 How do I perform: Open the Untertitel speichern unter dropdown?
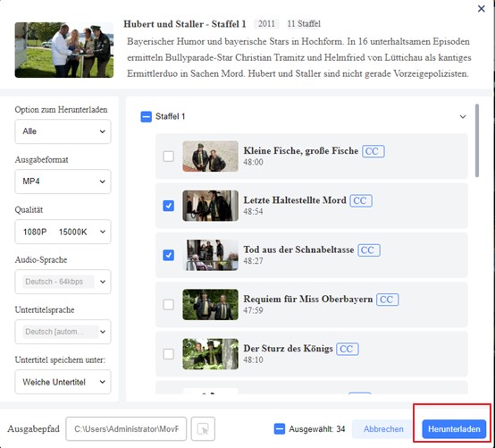[x=63, y=382]
